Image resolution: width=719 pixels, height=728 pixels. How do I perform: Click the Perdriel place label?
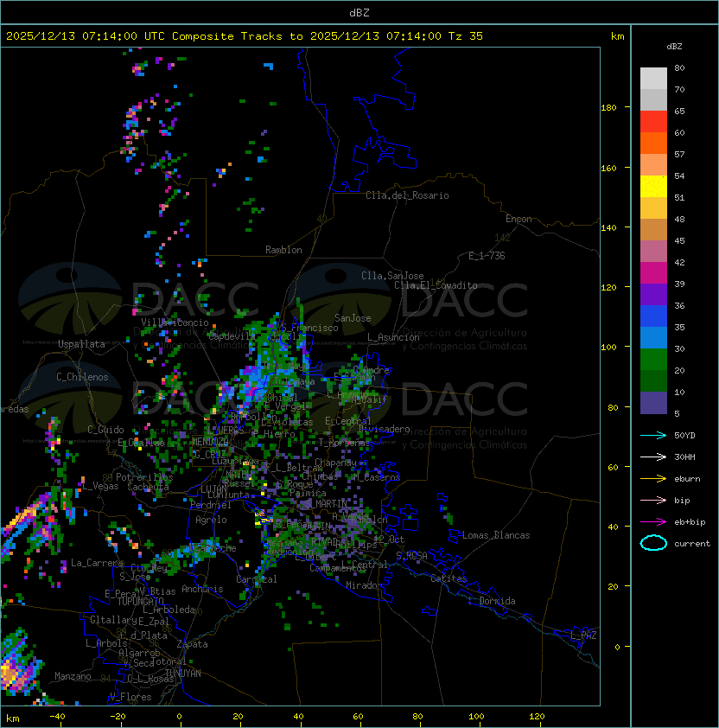(x=211, y=505)
